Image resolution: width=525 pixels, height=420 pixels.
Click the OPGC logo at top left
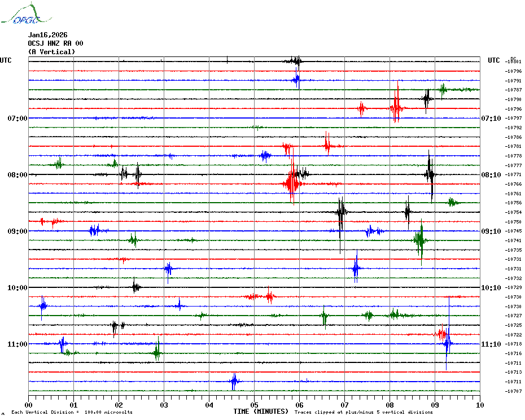pos(27,15)
